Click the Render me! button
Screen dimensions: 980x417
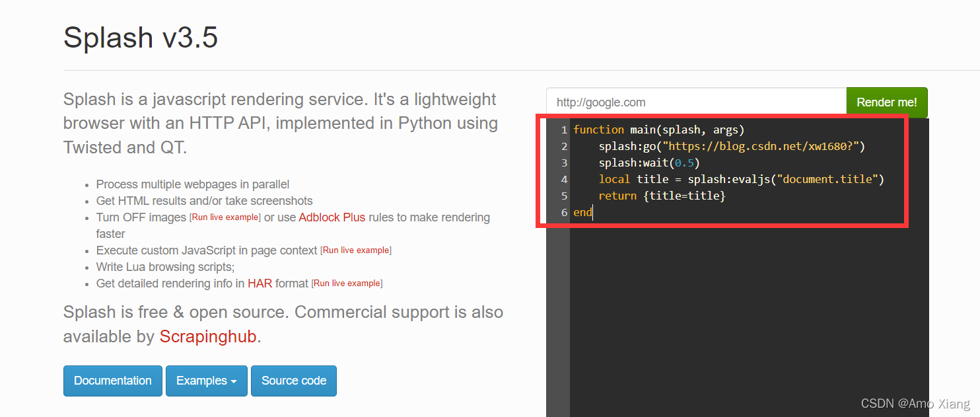click(887, 102)
